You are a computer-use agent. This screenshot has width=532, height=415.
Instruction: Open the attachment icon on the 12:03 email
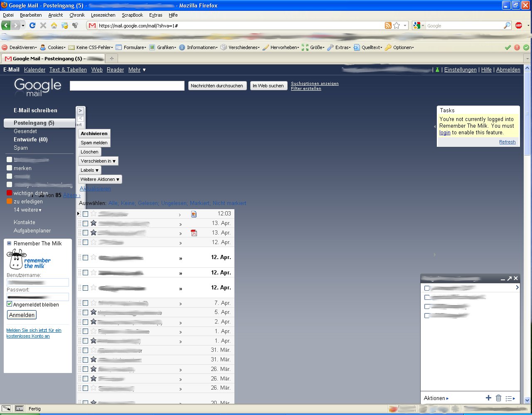[x=194, y=214]
